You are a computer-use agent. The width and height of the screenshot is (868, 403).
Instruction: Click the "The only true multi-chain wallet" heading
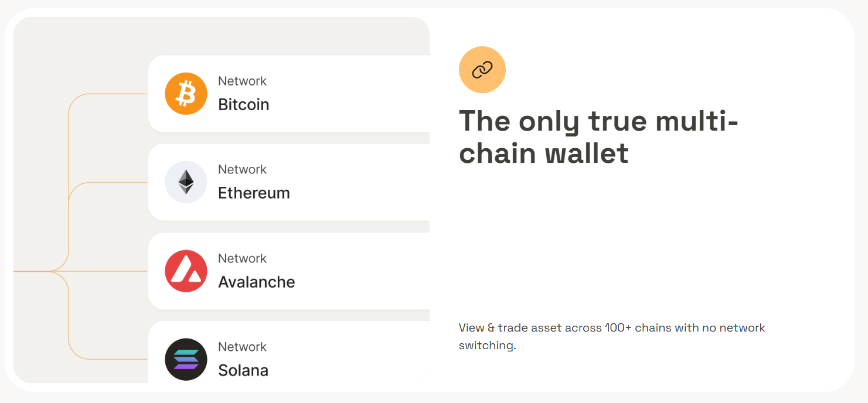pos(598,137)
